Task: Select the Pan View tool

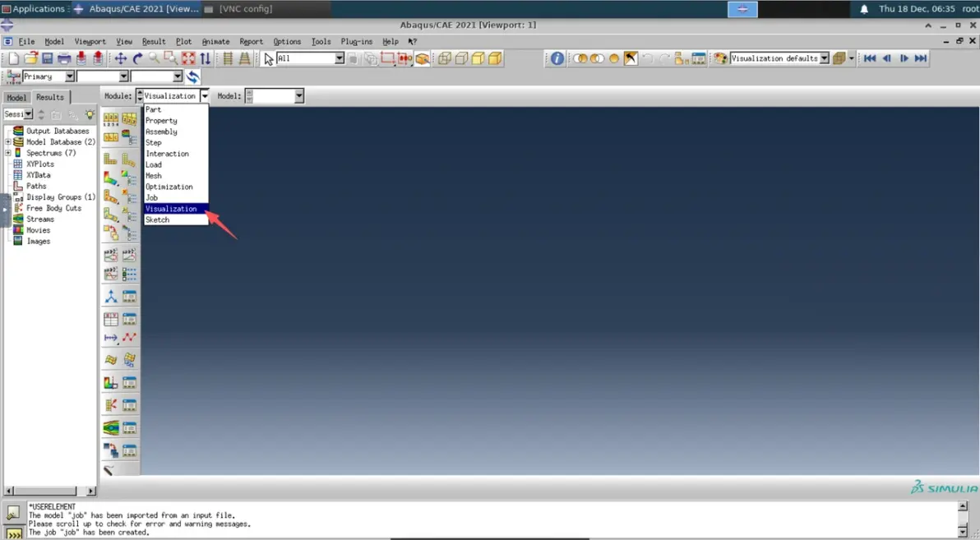Action: click(x=121, y=58)
